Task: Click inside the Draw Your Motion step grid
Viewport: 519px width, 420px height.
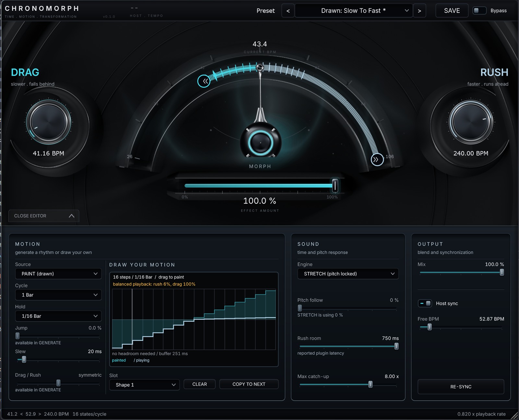Action: 194,319
